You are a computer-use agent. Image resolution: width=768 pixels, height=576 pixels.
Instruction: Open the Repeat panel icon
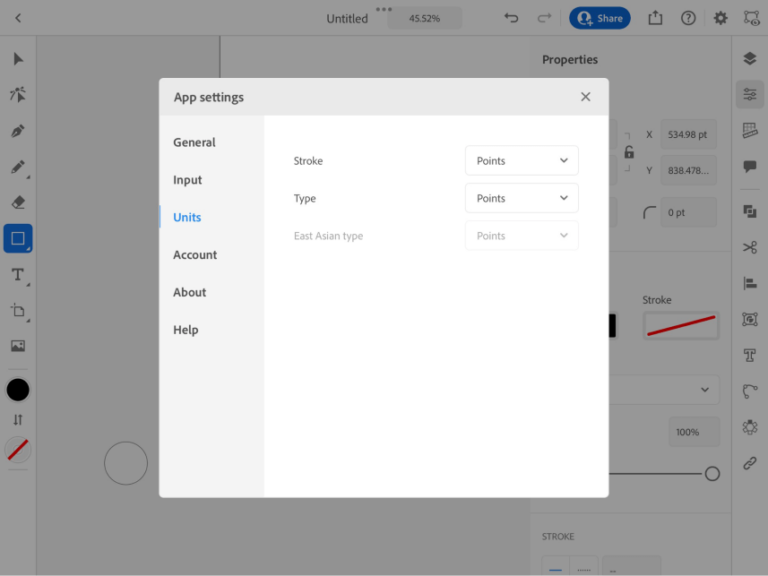[750, 427]
